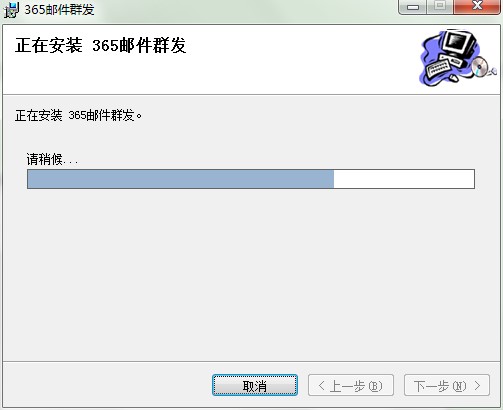This screenshot has height=410, width=503.
Task: Click the 请稍候... status label
Action: coord(52,159)
